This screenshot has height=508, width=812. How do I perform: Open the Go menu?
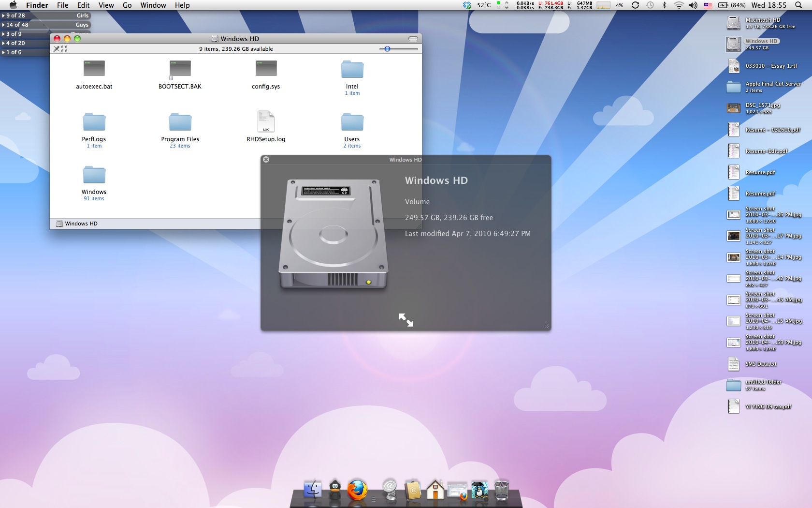[127, 5]
